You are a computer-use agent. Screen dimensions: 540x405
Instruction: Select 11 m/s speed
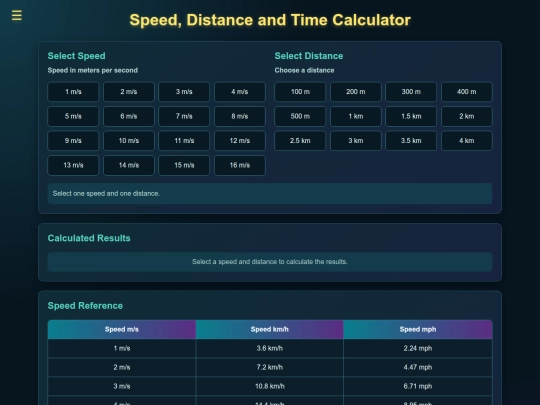[x=184, y=141]
